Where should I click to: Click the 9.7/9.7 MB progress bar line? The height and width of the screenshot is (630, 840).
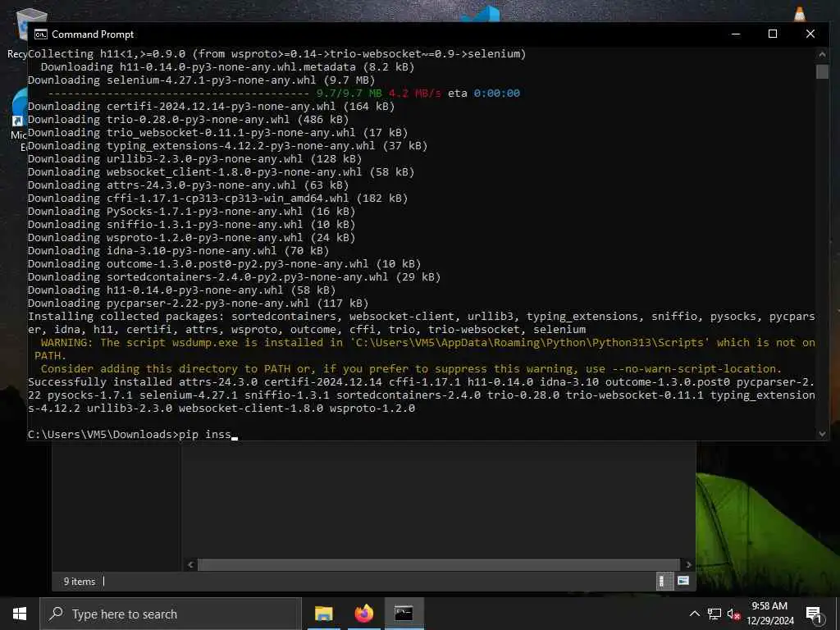click(x=284, y=94)
